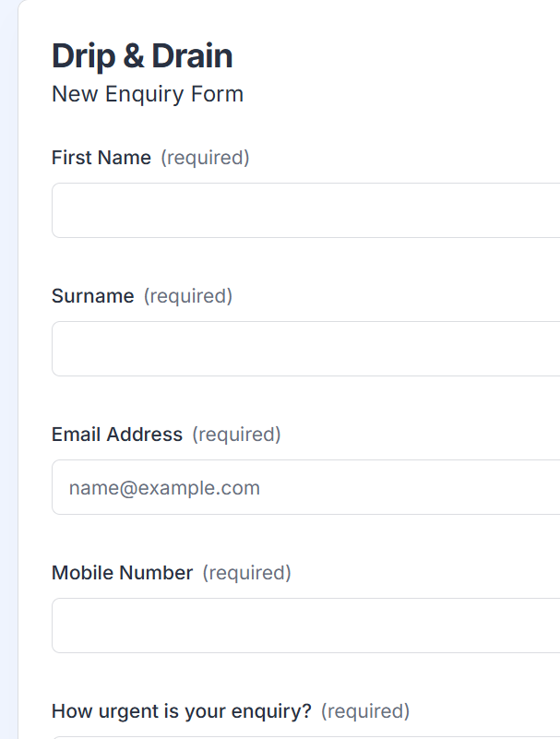Click the ampersand in the company heading
The height and width of the screenshot is (739, 560).
tap(134, 56)
